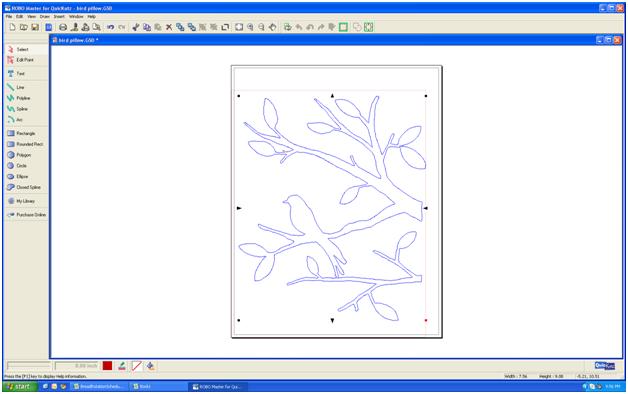
Task: Click the green registration marks toolbar icon
Action: 368,27
